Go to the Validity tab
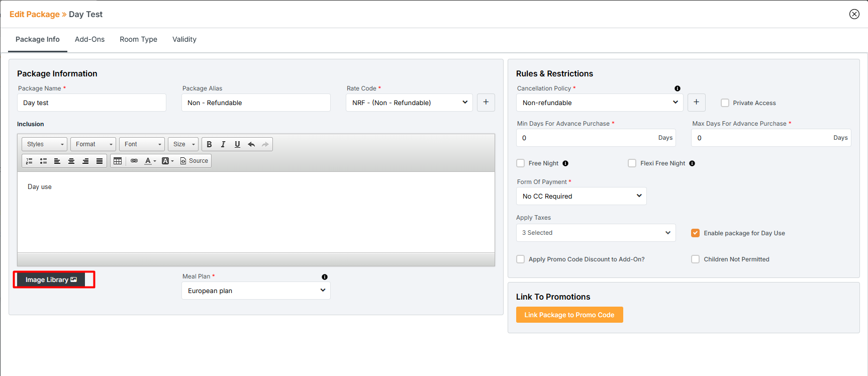Screen dimensions: 868x376 [184, 39]
